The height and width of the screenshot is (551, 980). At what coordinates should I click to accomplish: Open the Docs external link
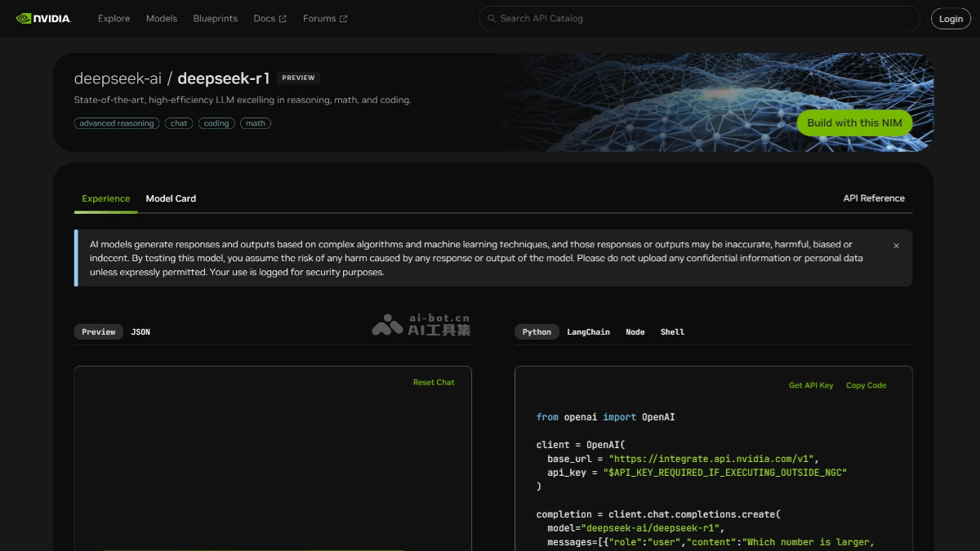click(x=269, y=18)
